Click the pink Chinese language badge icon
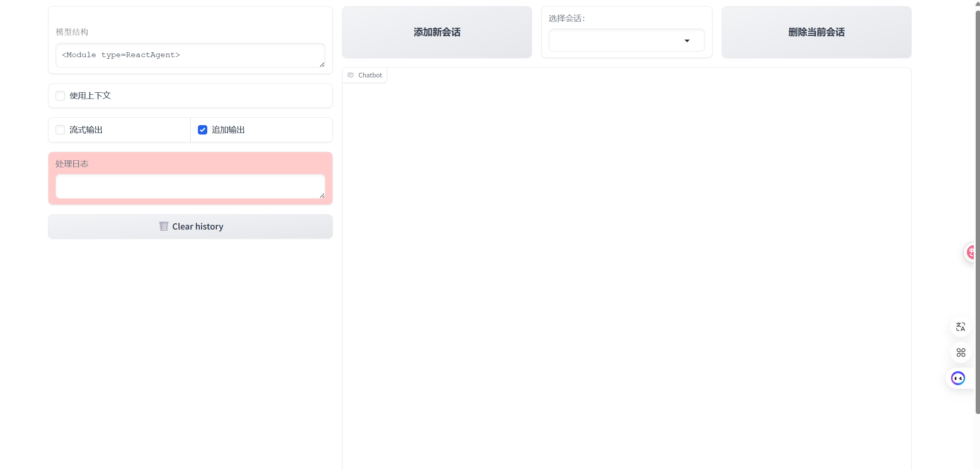980x470 pixels. pos(971,252)
